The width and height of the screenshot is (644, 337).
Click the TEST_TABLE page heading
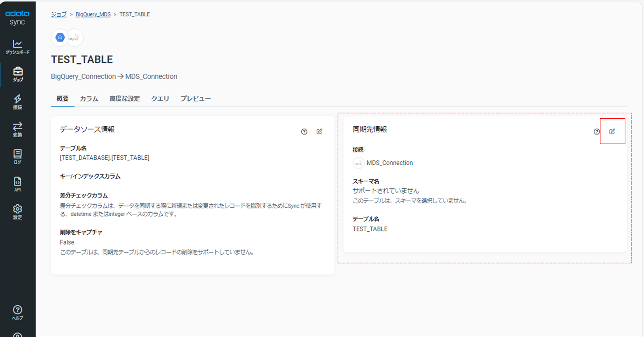click(x=82, y=59)
